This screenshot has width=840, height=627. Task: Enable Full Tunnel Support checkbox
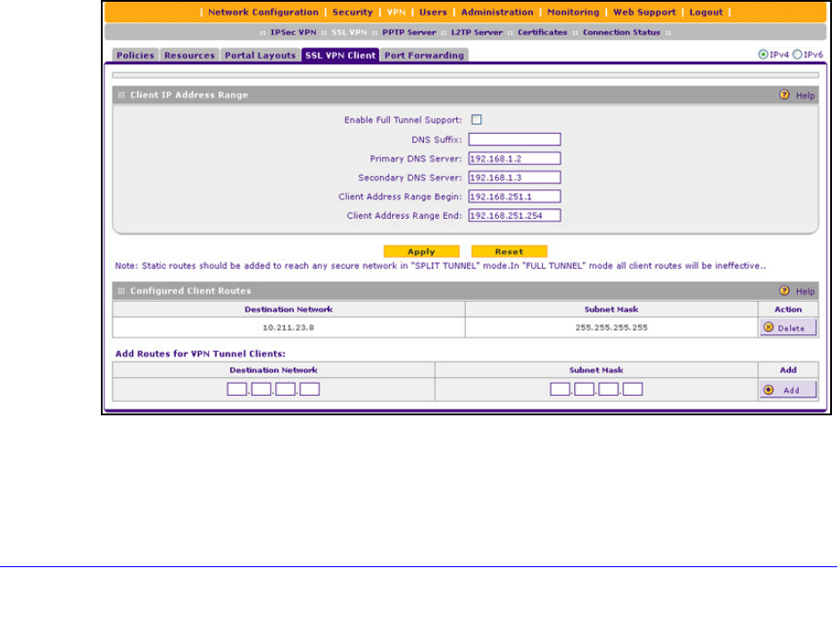click(x=477, y=120)
